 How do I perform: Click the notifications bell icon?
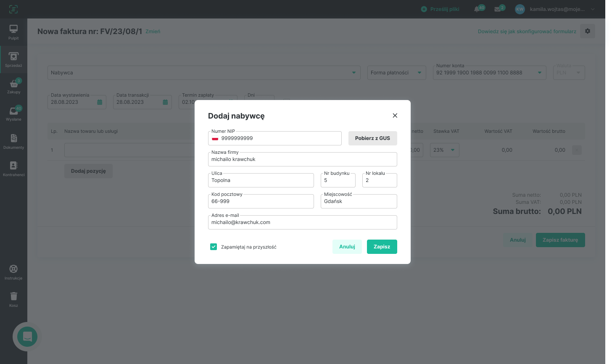click(x=477, y=9)
